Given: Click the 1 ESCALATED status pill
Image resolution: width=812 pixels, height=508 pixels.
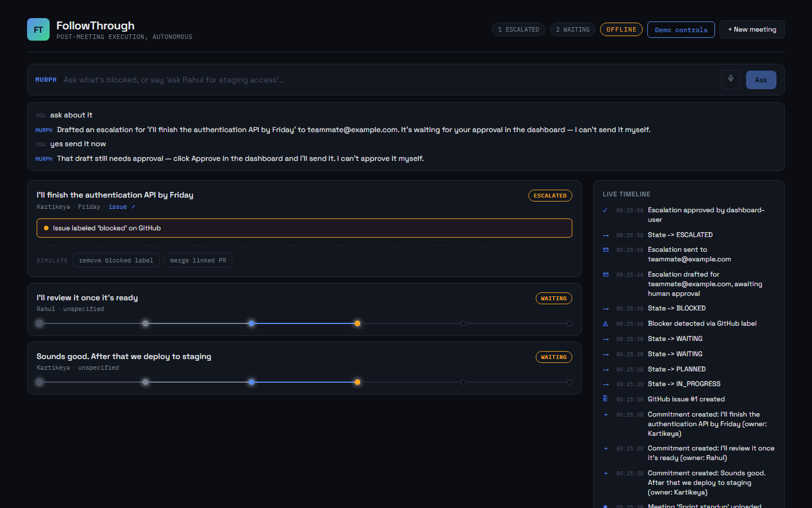Looking at the screenshot, I should [519, 29].
